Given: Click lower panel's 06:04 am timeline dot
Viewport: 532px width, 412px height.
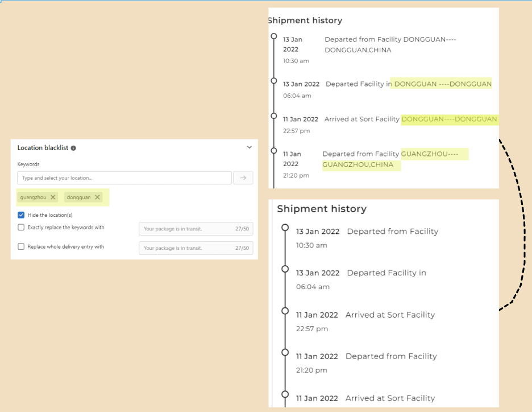Looking at the screenshot, I should [285, 269].
